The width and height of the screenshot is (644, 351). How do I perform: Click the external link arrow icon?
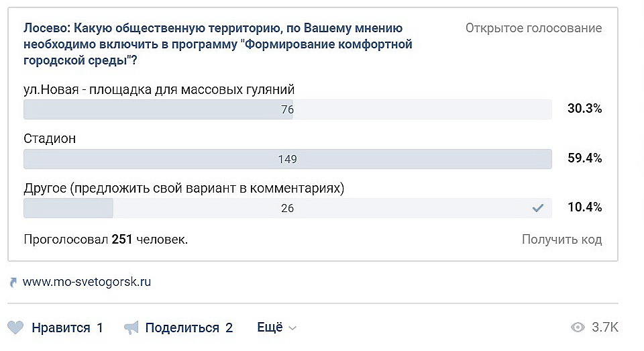13,283
